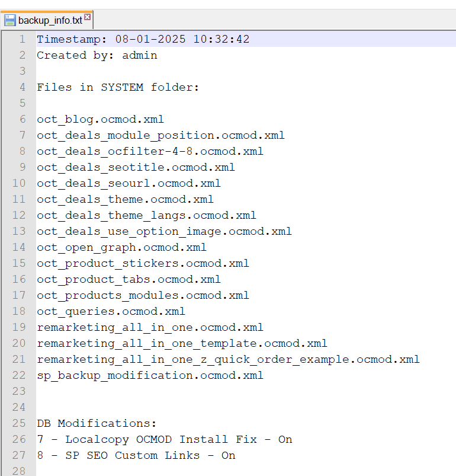Click oct_deals_theme_langs.ocmod.xml line
Image resolution: width=456 pixels, height=476 pixels.
coord(146,216)
